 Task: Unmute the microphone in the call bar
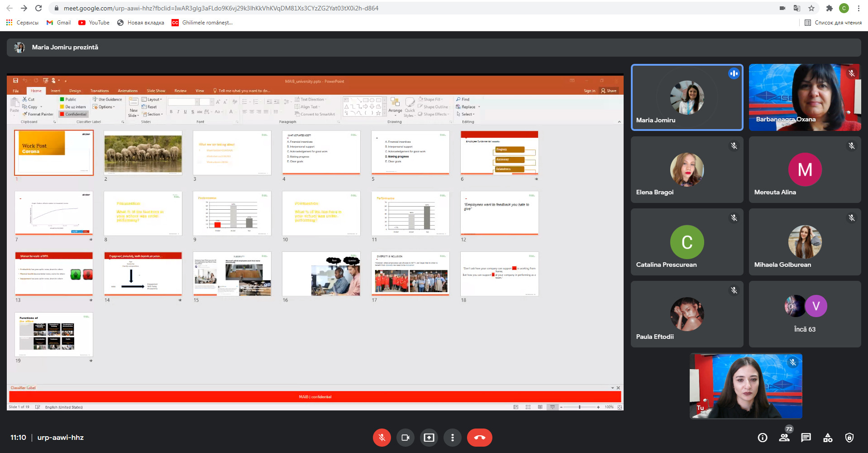click(x=382, y=438)
